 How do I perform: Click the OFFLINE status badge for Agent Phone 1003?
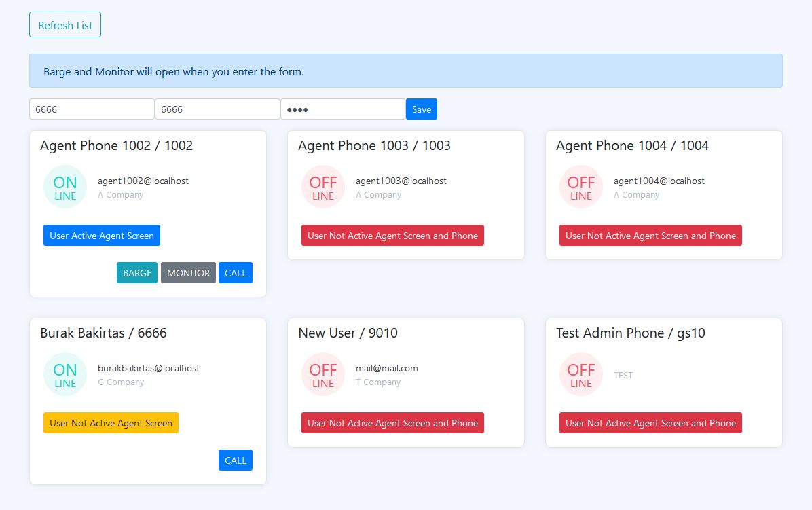point(322,187)
